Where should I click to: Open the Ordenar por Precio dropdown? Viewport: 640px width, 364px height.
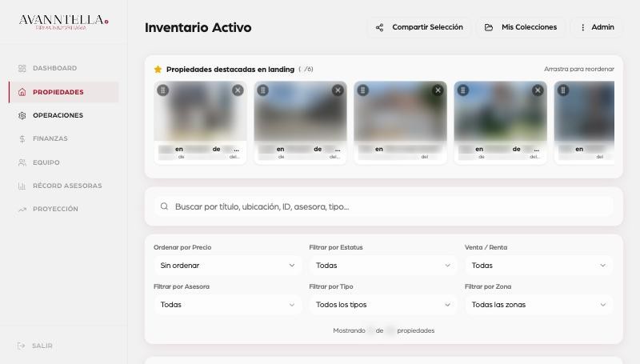pyautogui.click(x=228, y=266)
